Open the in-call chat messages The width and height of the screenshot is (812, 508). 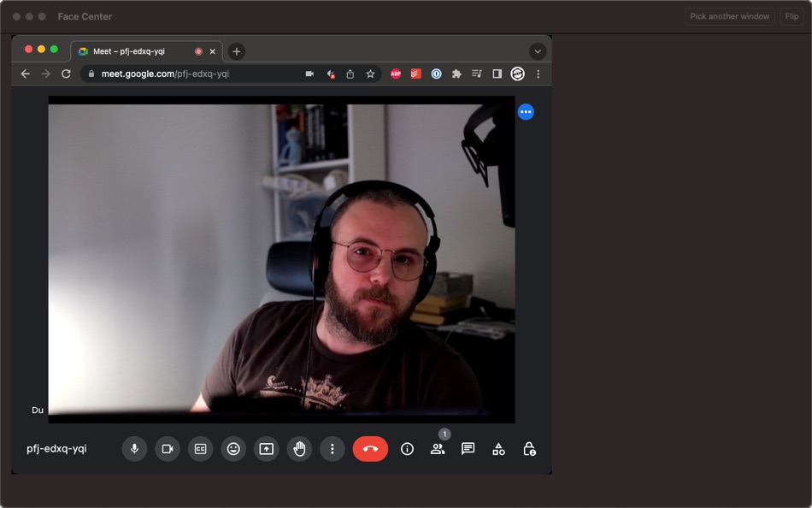tap(468, 449)
